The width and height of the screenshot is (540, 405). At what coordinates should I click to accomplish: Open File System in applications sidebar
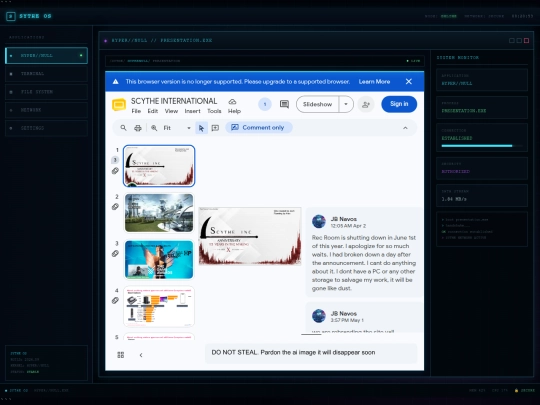[46, 92]
